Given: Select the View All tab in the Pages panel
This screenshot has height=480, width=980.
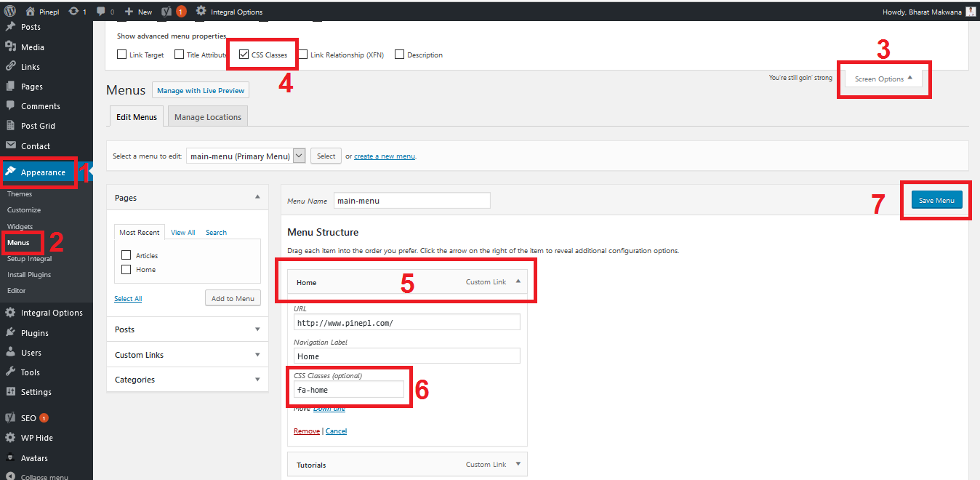Looking at the screenshot, I should [x=182, y=231].
